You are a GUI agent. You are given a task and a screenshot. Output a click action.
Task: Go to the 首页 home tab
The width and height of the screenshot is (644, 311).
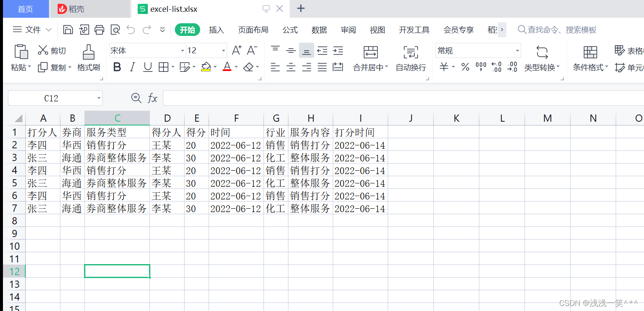pyautogui.click(x=25, y=9)
